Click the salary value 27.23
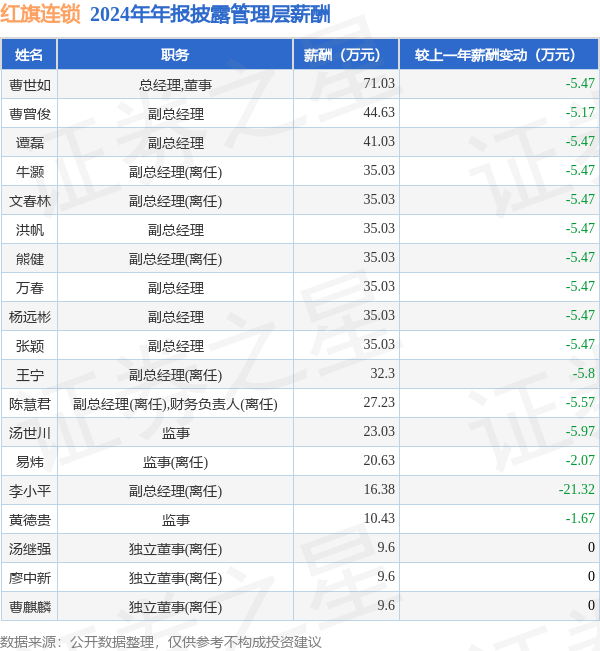The height and width of the screenshot is (651, 600). click(x=379, y=402)
